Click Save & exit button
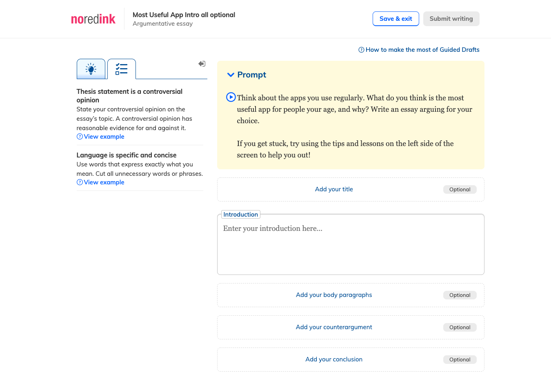551x392 pixels. [396, 19]
